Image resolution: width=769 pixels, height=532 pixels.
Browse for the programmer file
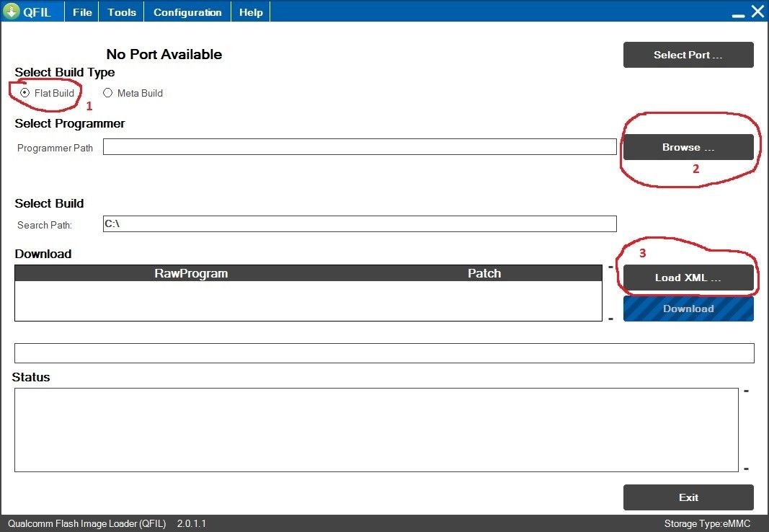688,147
